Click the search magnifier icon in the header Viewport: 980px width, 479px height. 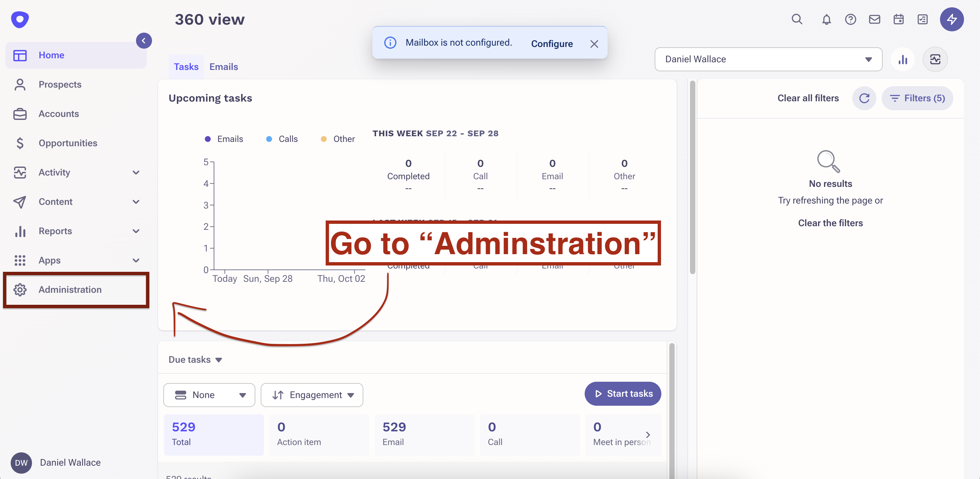click(797, 19)
